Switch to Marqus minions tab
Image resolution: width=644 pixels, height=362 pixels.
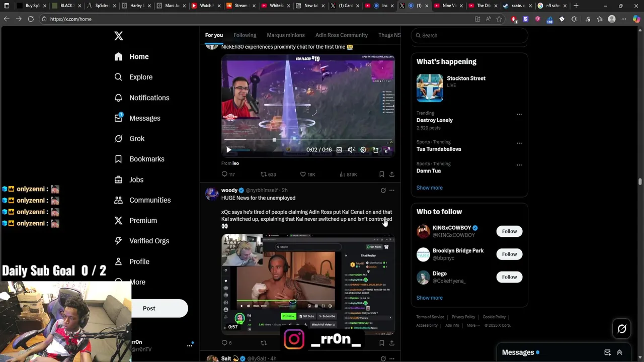(286, 35)
